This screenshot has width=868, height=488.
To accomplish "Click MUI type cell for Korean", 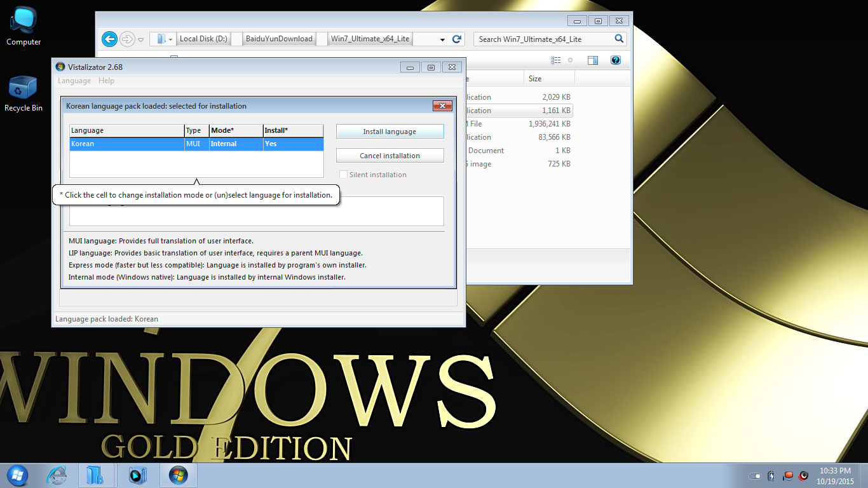I will (x=197, y=144).
